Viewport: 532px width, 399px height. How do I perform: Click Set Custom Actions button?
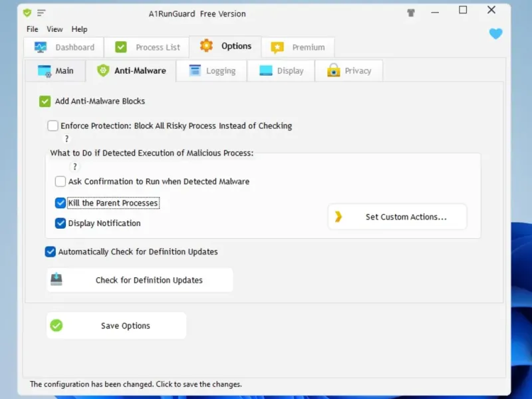(397, 217)
